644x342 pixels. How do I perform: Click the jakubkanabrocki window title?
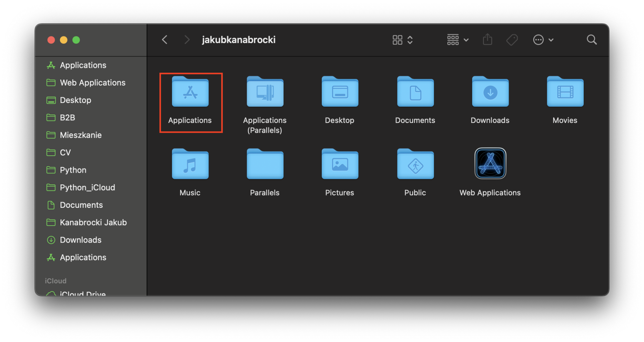[x=239, y=40]
